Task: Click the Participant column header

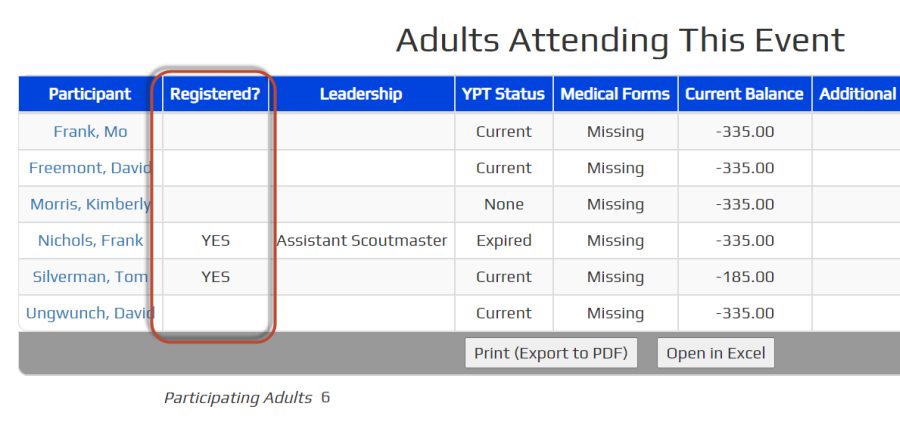Action: 90,94
